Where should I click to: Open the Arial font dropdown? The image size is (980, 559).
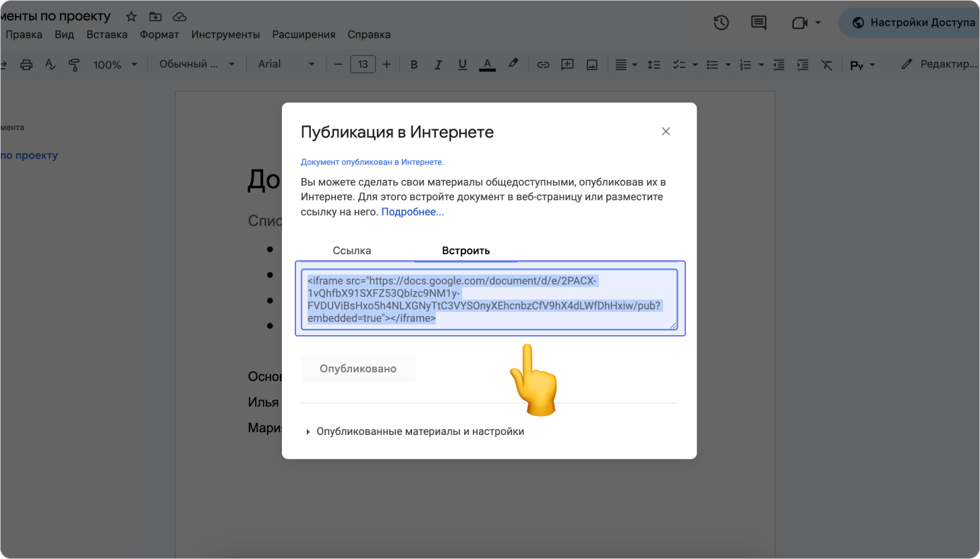286,64
